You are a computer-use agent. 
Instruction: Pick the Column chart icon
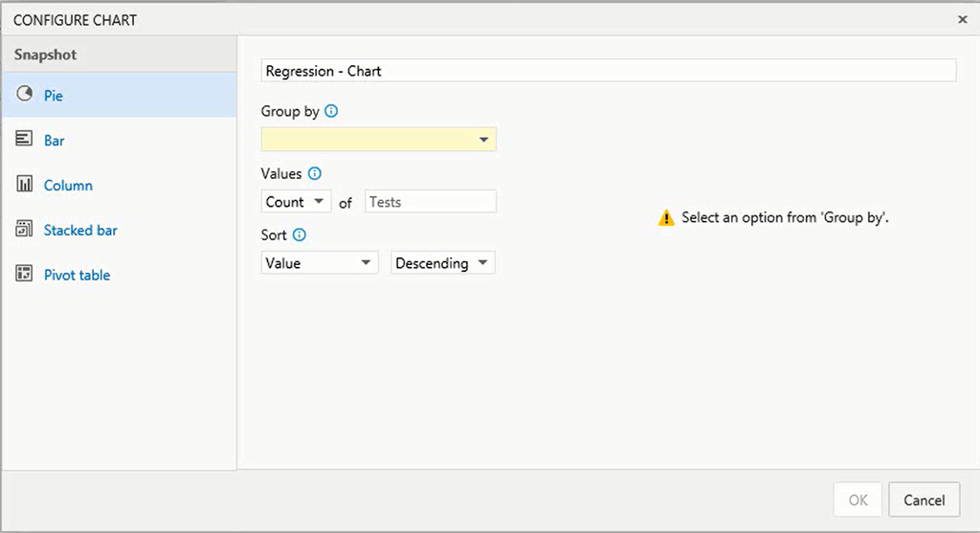coord(24,184)
